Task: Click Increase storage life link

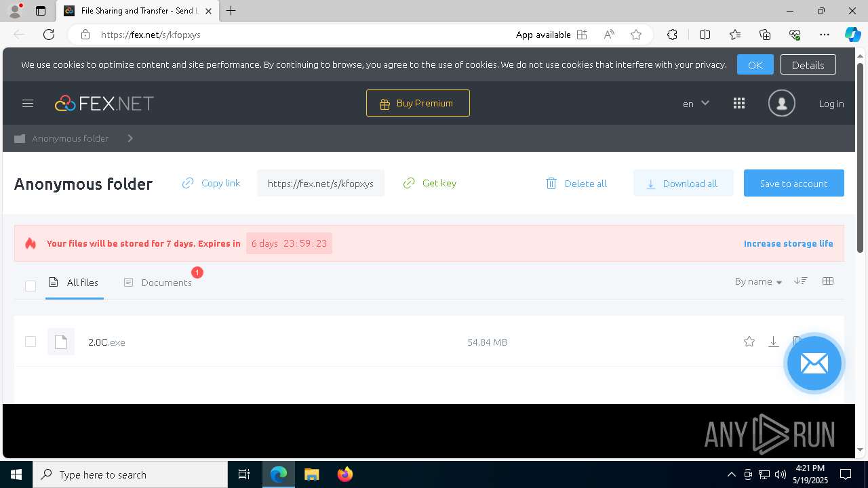Action: 789,243
